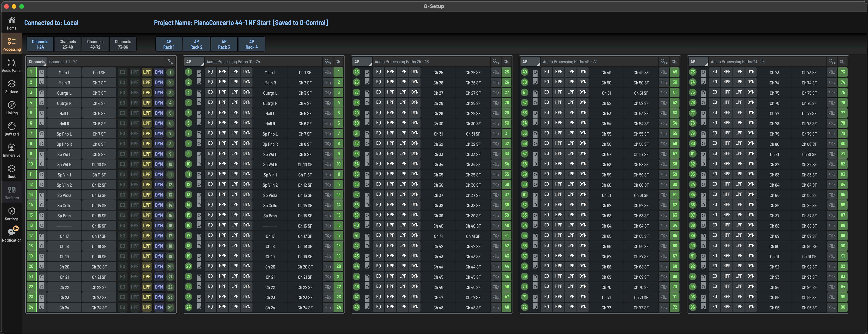Toggle the EQ button on AP path 25
This screenshot has width=868, height=334.
click(x=378, y=72)
